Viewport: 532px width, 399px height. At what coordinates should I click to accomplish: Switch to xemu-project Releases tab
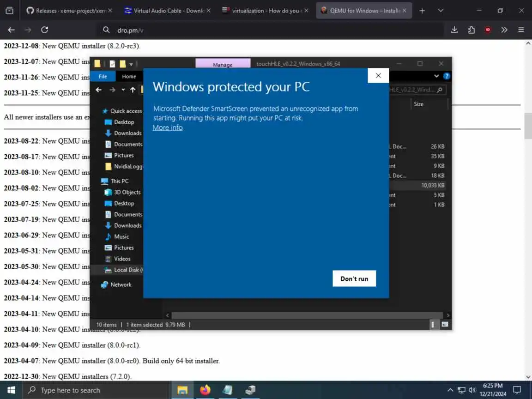pos(69,11)
